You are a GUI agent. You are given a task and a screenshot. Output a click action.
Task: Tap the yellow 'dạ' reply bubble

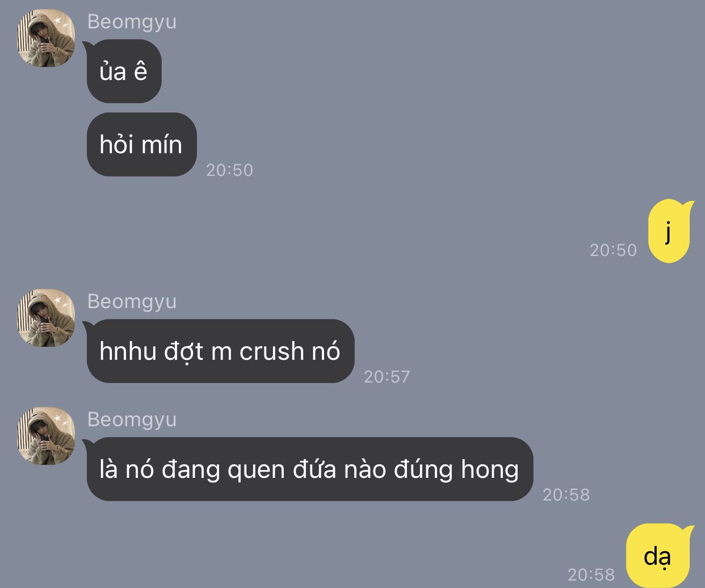click(x=659, y=556)
